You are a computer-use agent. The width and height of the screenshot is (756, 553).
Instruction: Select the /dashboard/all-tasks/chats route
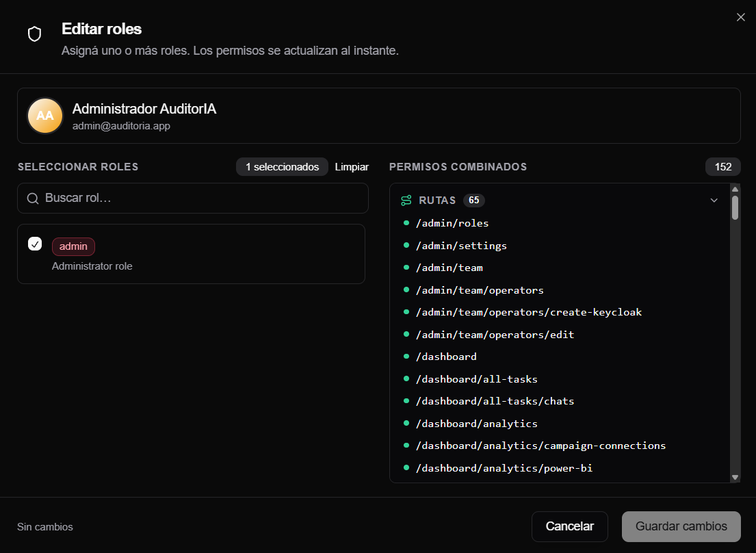(495, 401)
